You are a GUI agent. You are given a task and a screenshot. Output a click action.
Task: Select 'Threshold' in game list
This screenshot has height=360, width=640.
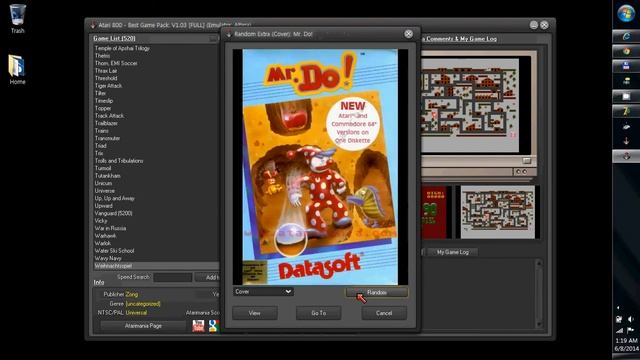click(x=106, y=78)
